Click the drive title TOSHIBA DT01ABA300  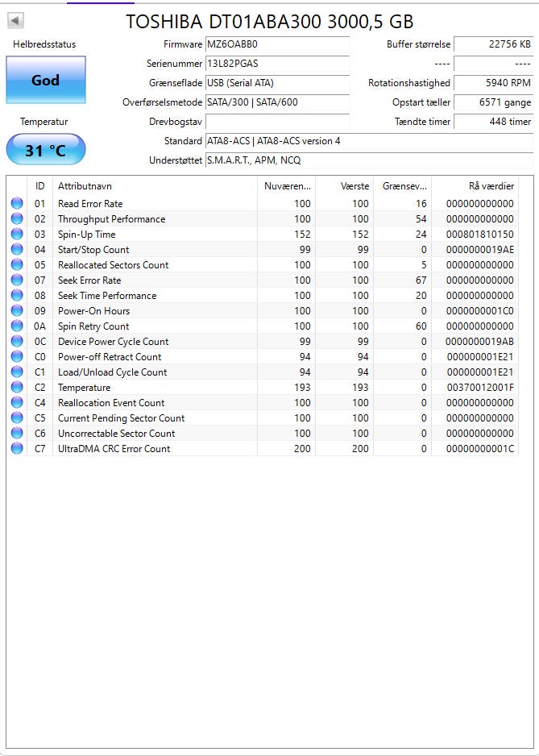[224, 22]
